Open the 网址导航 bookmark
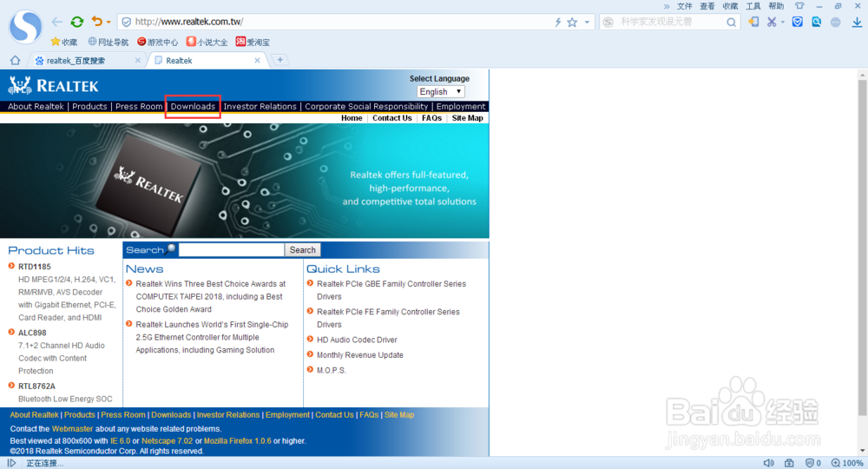 pos(108,42)
